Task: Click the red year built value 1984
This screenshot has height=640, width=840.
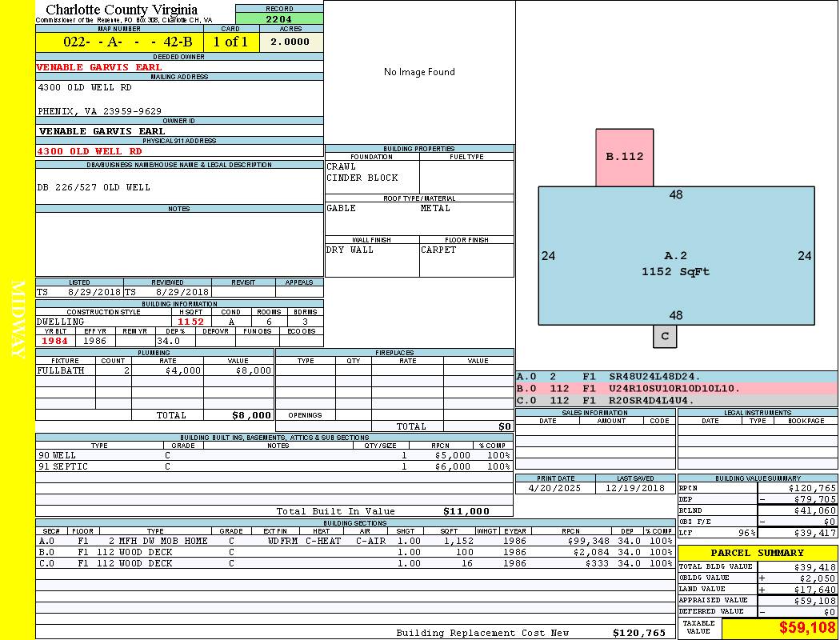Action: click(55, 342)
